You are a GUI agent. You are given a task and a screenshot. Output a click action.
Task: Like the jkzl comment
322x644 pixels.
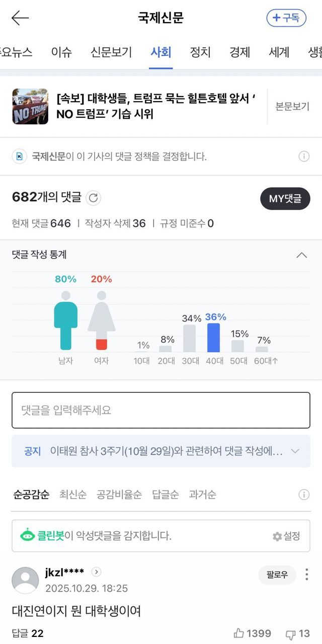(253, 633)
